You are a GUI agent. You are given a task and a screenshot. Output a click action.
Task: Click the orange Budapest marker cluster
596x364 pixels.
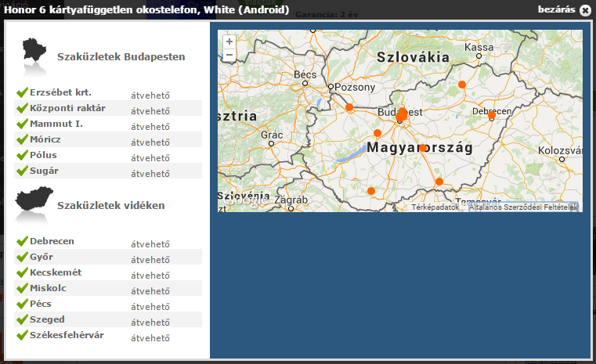click(x=402, y=114)
